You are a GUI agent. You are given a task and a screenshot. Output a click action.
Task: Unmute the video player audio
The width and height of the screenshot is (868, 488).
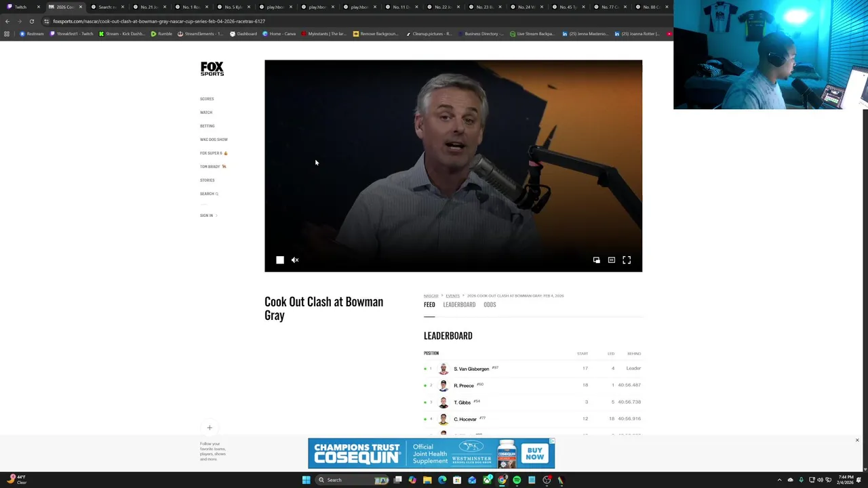[295, 260]
